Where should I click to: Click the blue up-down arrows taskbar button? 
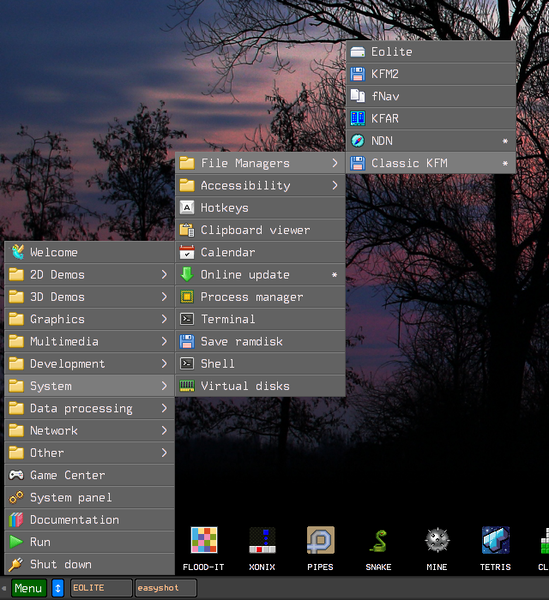(58, 588)
